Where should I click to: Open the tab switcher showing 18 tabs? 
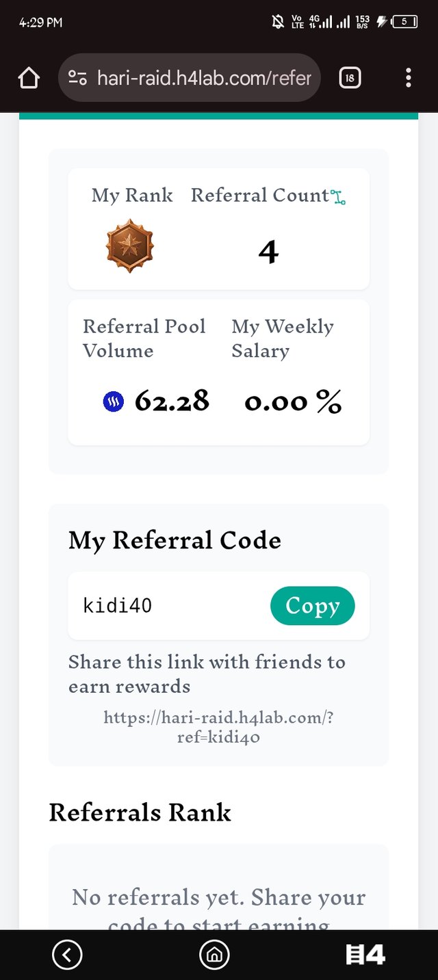pyautogui.click(x=350, y=78)
